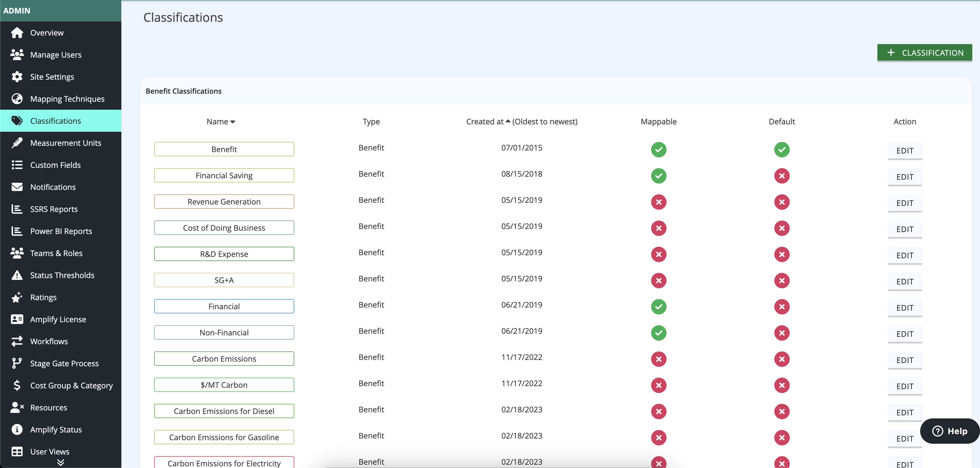Open the Stage Gate Process branch icon
The height and width of the screenshot is (468, 980).
click(x=17, y=364)
